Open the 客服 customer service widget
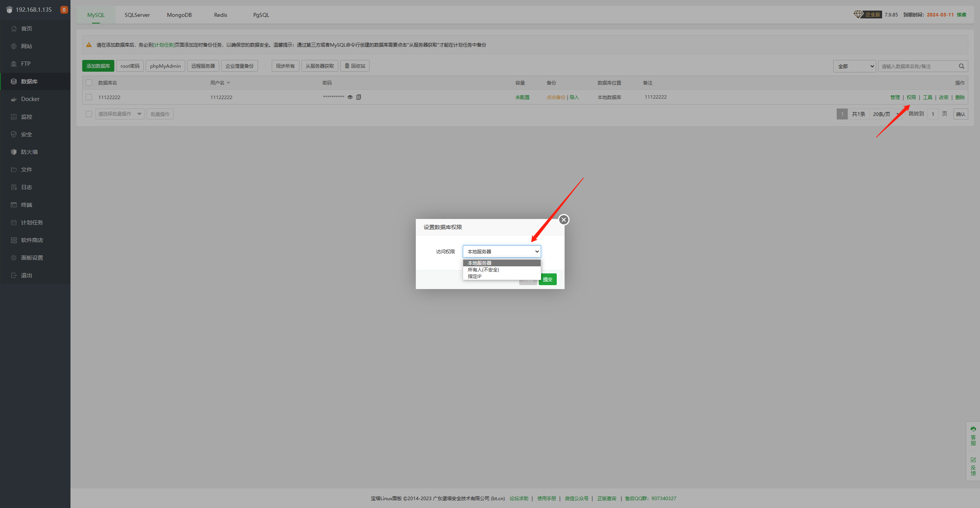The image size is (980, 508). pos(973,436)
